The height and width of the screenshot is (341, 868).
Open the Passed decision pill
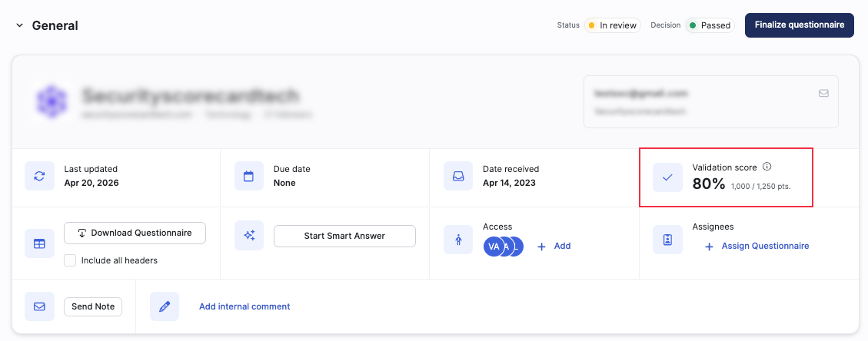point(710,25)
